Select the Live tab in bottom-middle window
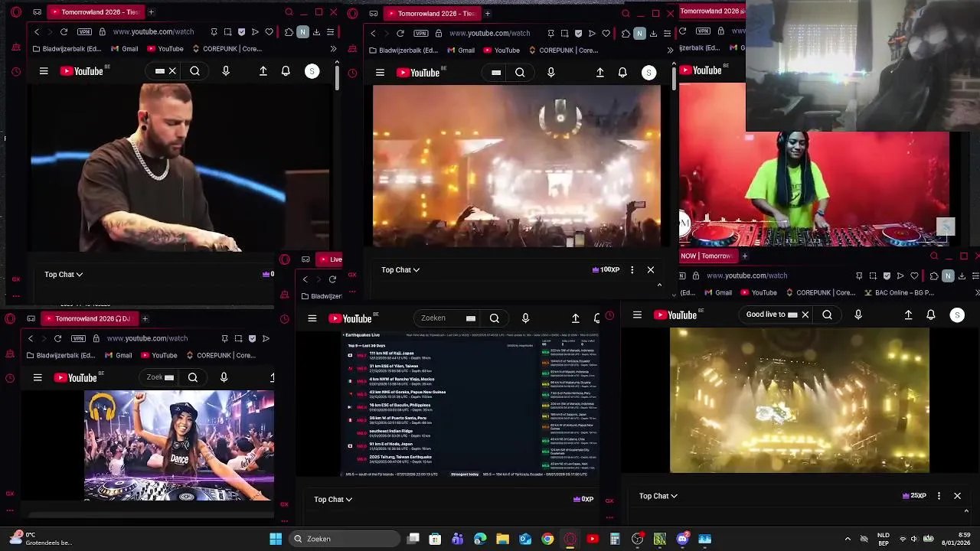 pos(330,259)
